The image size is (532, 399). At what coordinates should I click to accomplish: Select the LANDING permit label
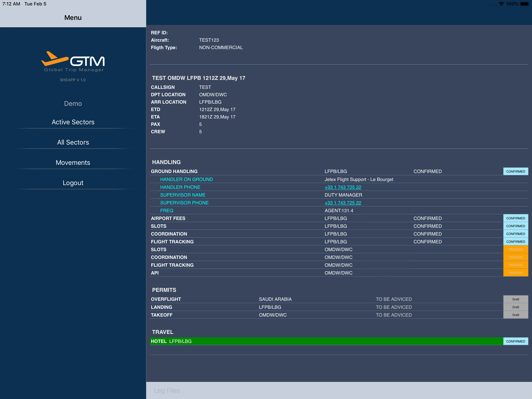(161, 307)
